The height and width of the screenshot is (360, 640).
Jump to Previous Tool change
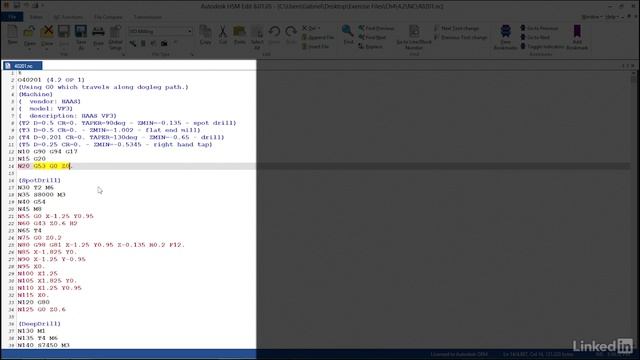point(461,37)
